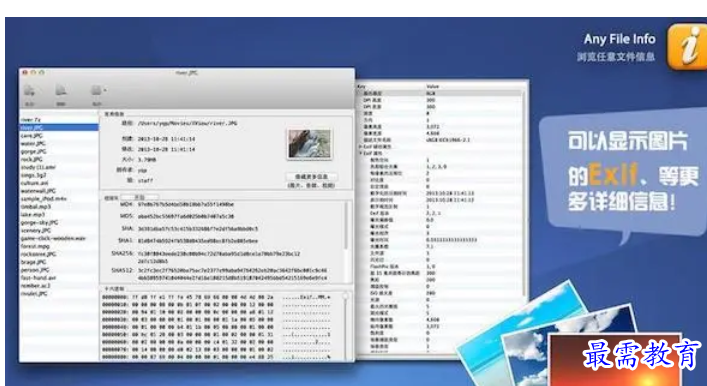Click the sRGB IEC61966-2.1 profile value

[x=448, y=140]
